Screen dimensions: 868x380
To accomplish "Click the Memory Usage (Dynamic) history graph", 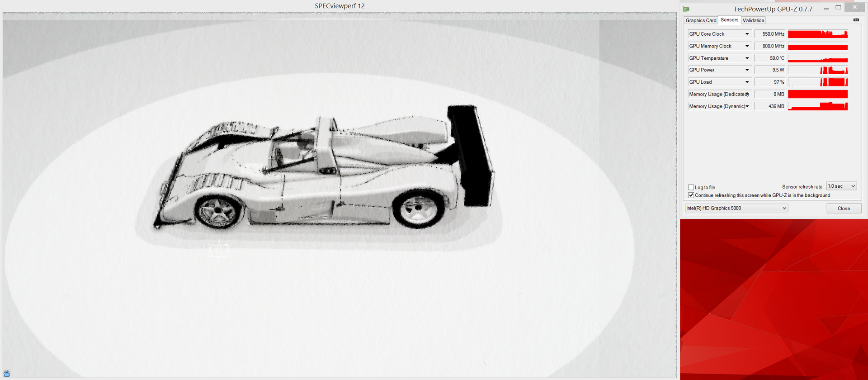I will 818,106.
